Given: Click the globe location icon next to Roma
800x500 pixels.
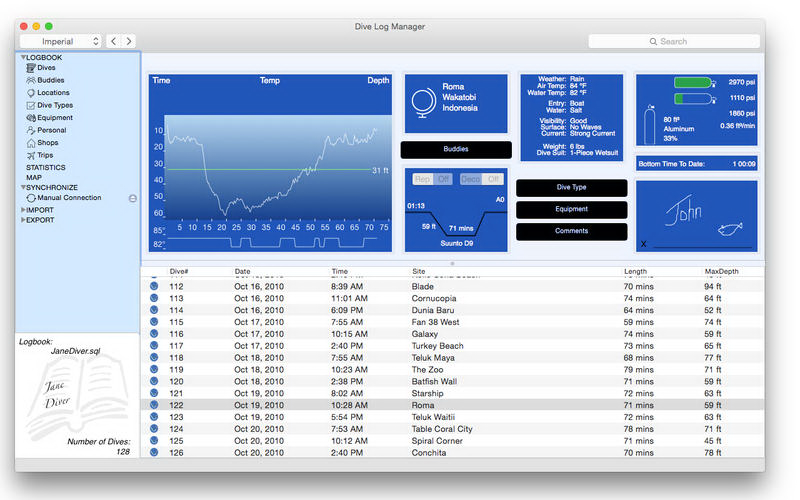Looking at the screenshot, I should tap(423, 104).
